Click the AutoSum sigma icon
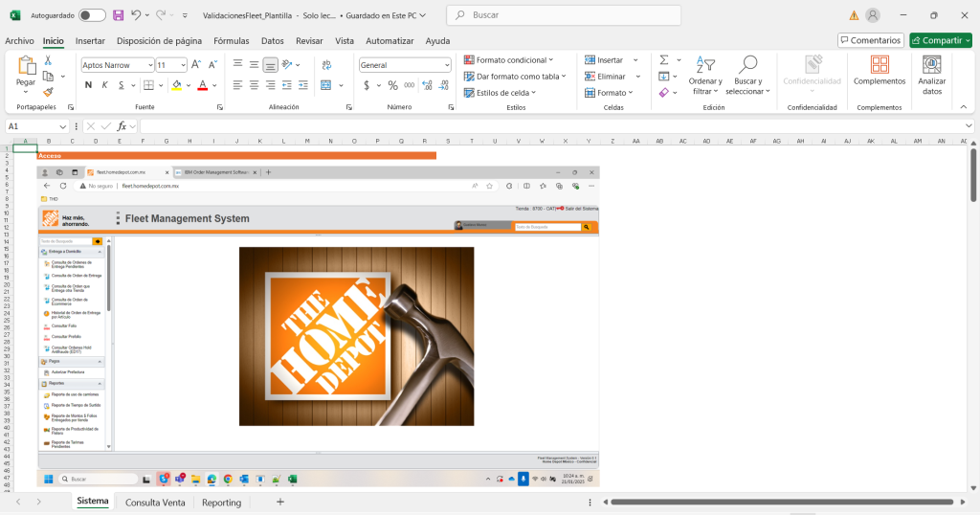Image resolution: width=980 pixels, height=515 pixels. pos(664,60)
